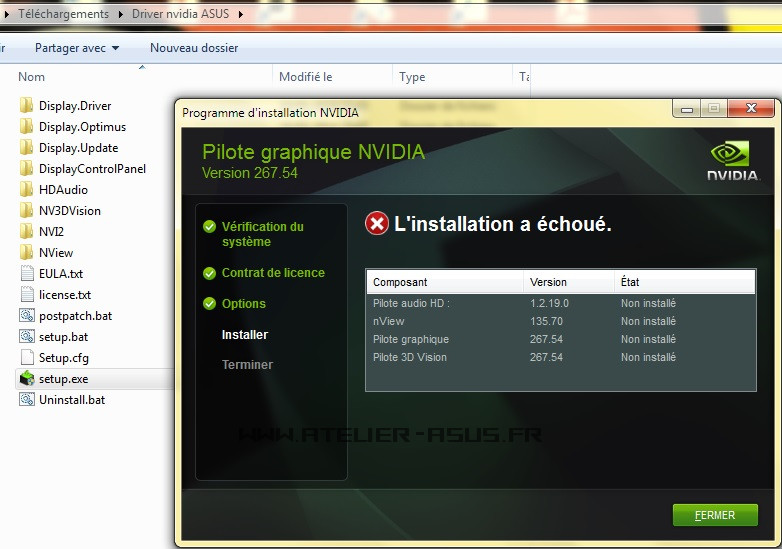The height and width of the screenshot is (549, 782).
Task: Select the nView component row
Action: point(561,321)
